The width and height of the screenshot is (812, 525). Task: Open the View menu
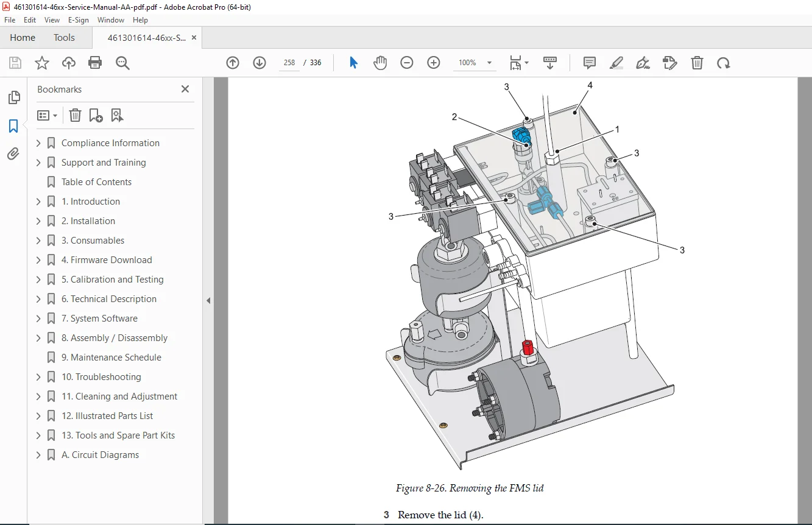coord(52,20)
